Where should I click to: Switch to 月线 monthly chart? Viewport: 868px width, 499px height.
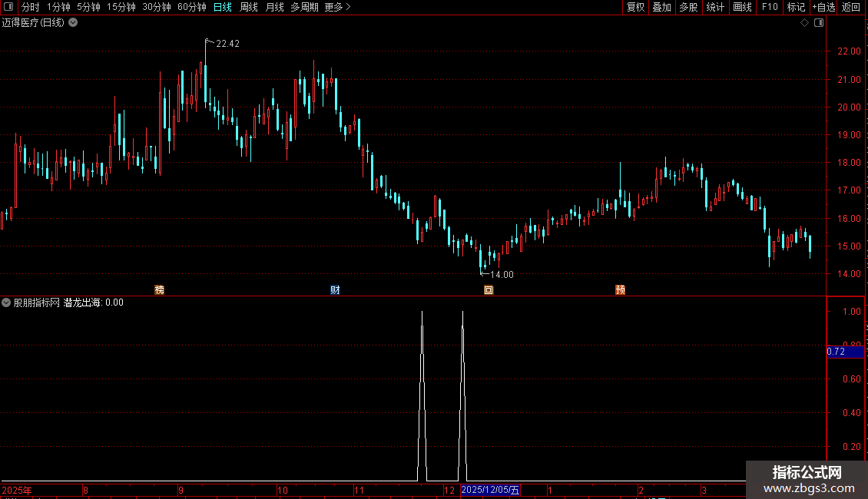point(274,7)
